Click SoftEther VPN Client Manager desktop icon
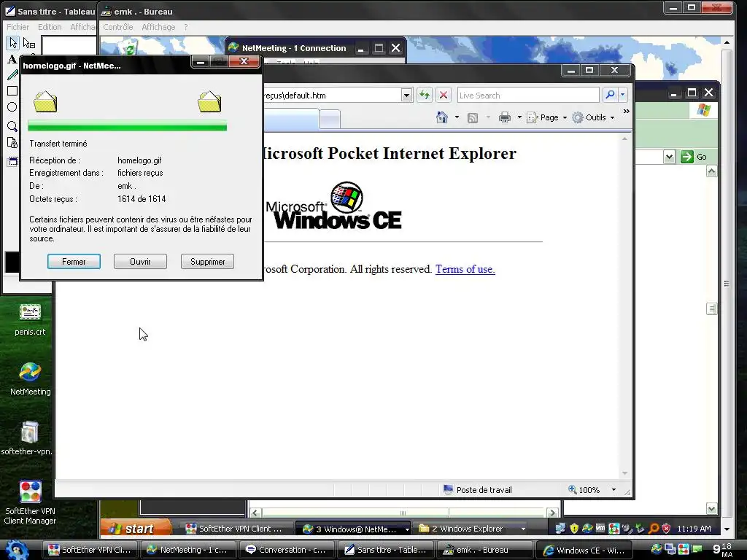Viewport: 747px width, 560px height. click(30, 492)
